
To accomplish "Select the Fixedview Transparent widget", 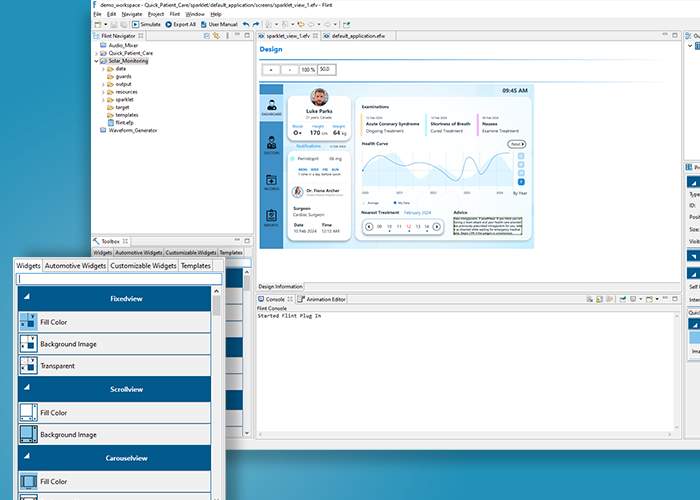I will tap(114, 366).
